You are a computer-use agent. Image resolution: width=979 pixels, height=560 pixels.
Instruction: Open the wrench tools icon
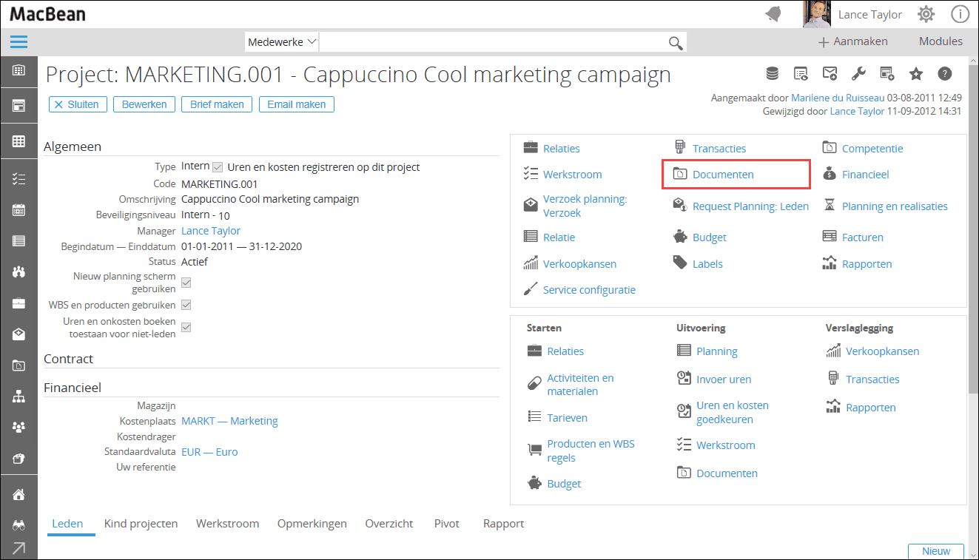click(x=858, y=73)
